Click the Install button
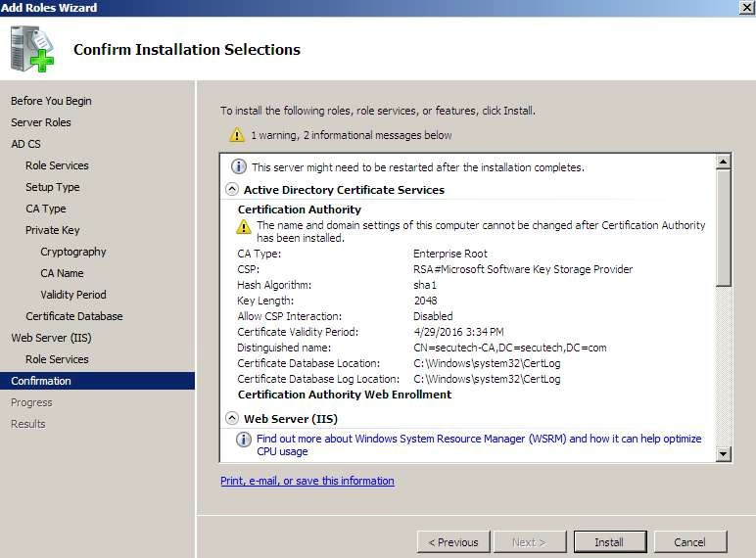Image resolution: width=756 pixels, height=558 pixels. click(x=610, y=542)
